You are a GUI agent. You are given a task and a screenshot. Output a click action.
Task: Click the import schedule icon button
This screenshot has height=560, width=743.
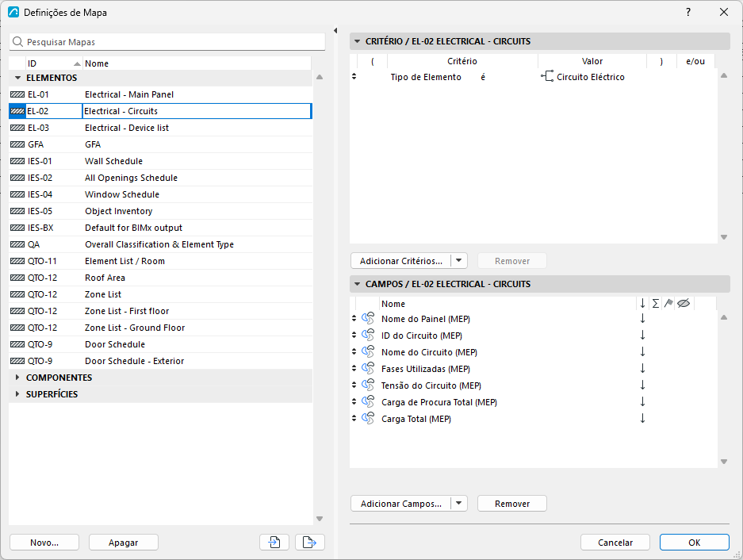click(x=274, y=542)
